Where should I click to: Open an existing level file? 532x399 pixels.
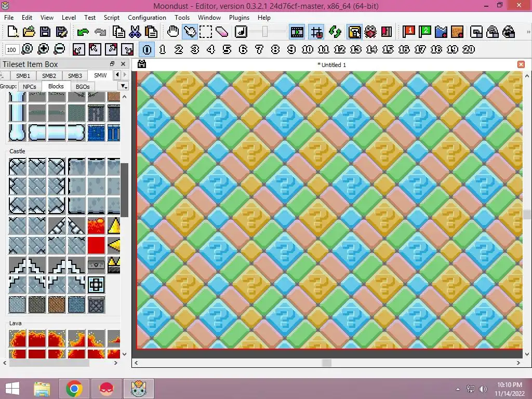[29, 32]
